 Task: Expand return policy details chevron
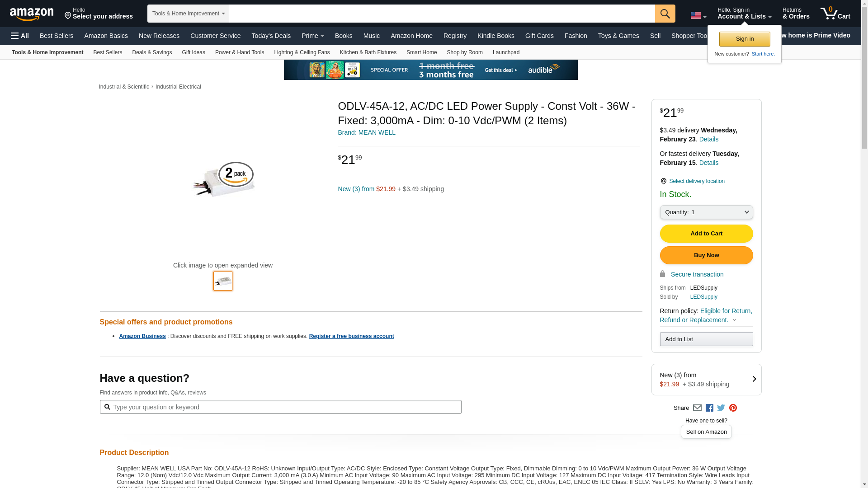(x=734, y=320)
